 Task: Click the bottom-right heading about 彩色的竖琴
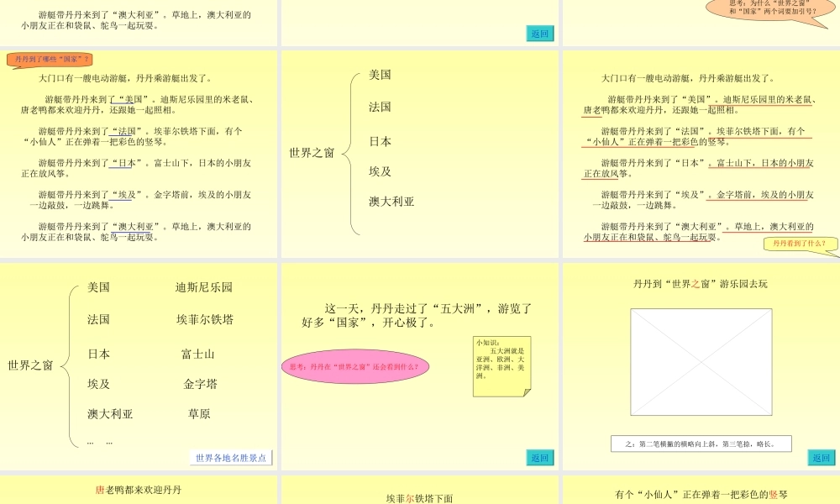(x=701, y=495)
